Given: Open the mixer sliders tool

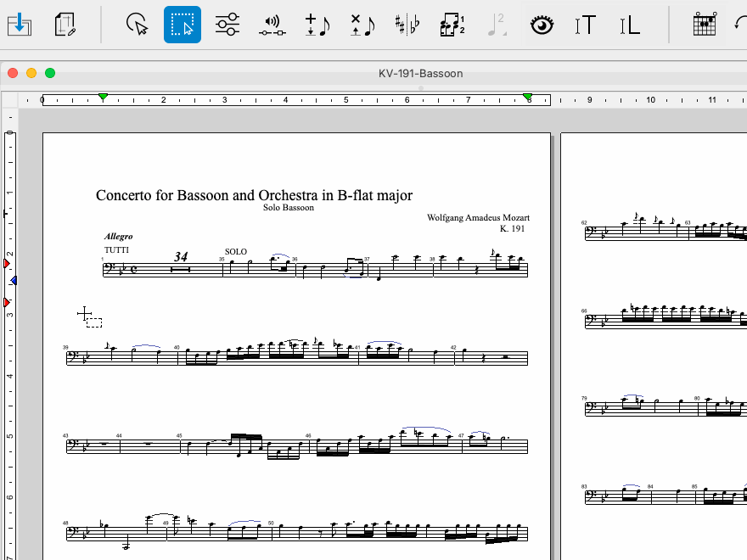Looking at the screenshot, I should click(227, 25).
